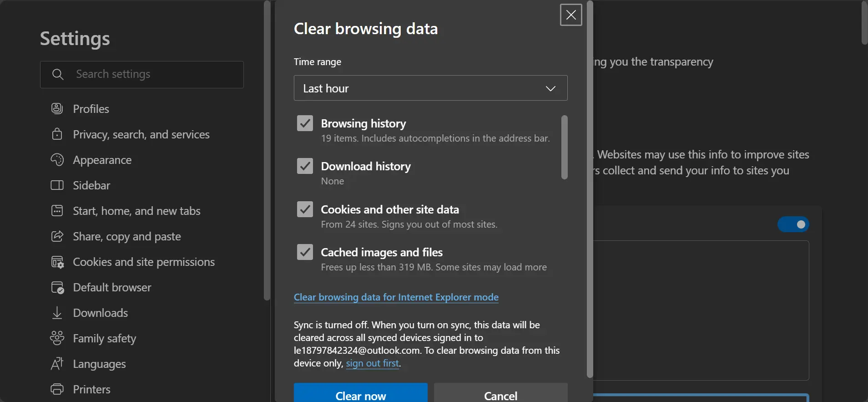Click the data types list scrollbar in dialog
Screen dimensions: 868x402
click(x=564, y=147)
